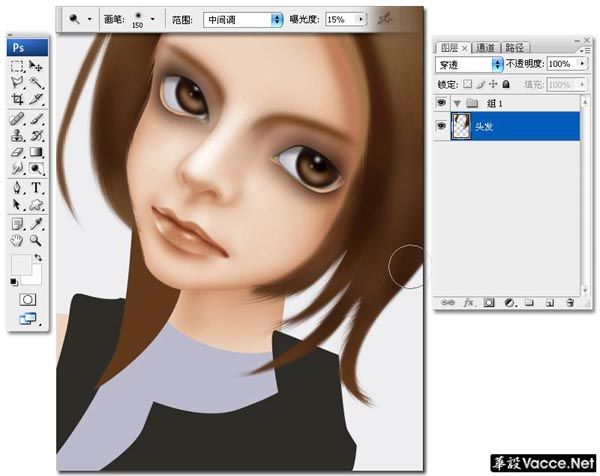Select the Healing Brush tool
Screen dimensions: 600x476
[x=17, y=119]
